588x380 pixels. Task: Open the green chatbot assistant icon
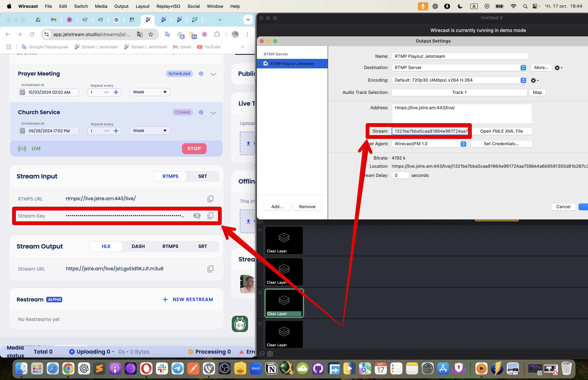coord(240,324)
